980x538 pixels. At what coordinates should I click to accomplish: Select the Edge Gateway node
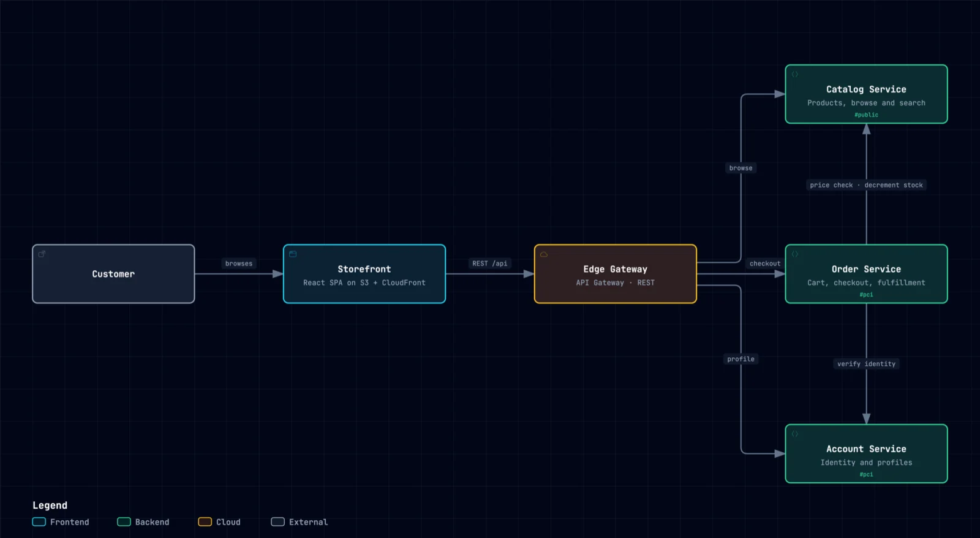(616, 274)
